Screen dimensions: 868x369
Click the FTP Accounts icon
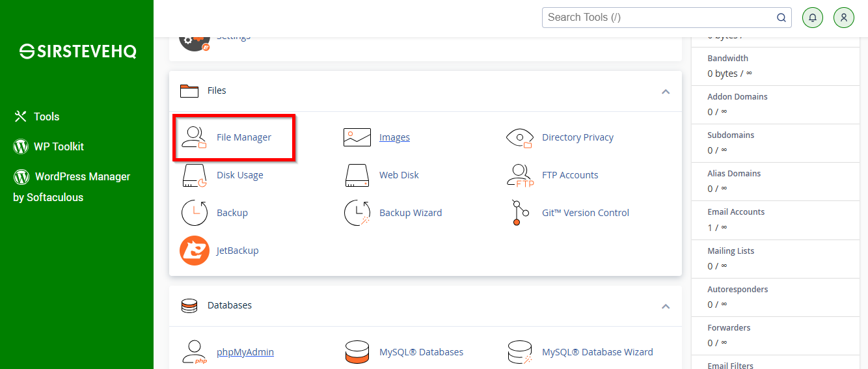[520, 175]
